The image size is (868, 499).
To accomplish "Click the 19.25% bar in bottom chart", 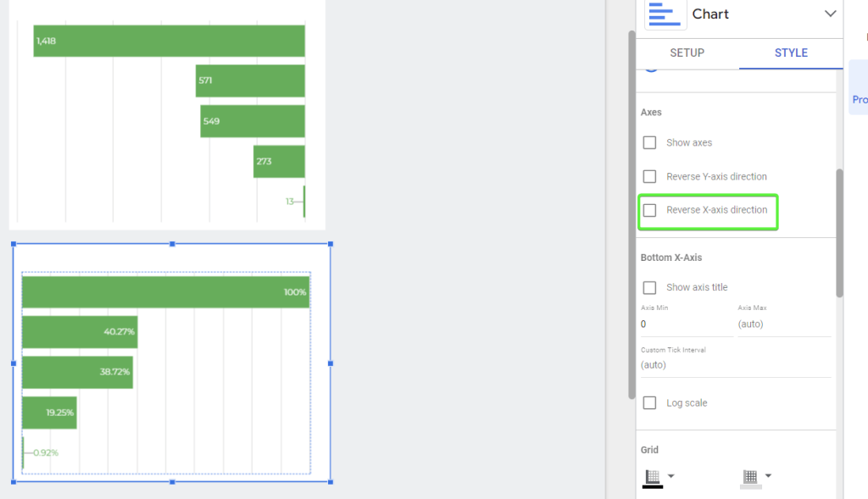I will [49, 413].
